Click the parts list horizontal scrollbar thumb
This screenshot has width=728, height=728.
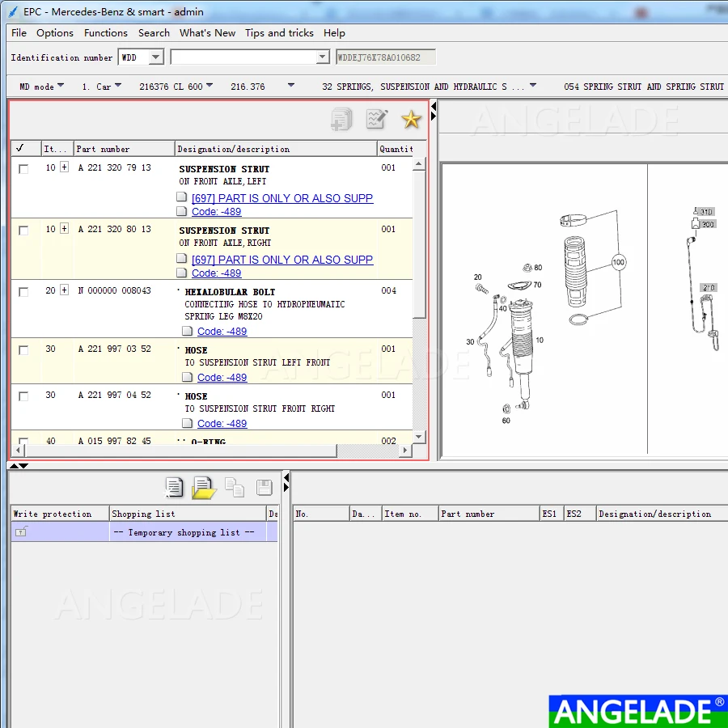pos(180,450)
